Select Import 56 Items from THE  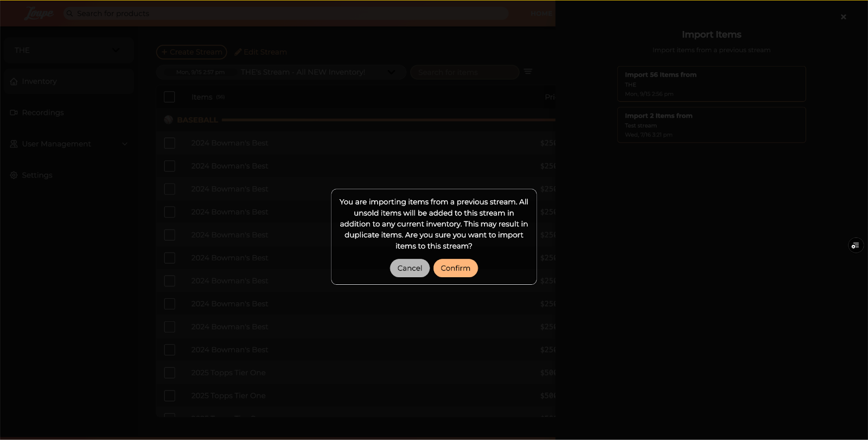click(x=711, y=84)
